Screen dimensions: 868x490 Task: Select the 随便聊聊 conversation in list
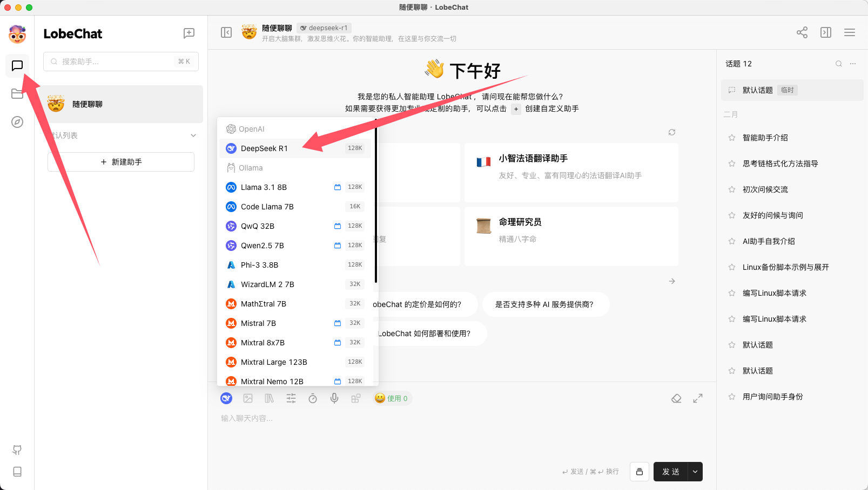[x=121, y=104]
